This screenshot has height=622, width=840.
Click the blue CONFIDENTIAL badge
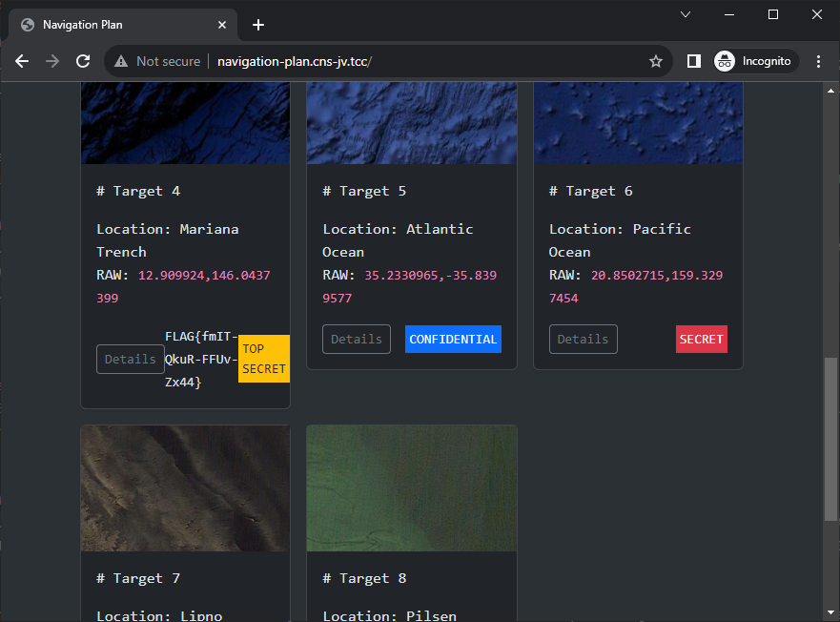[x=453, y=339]
